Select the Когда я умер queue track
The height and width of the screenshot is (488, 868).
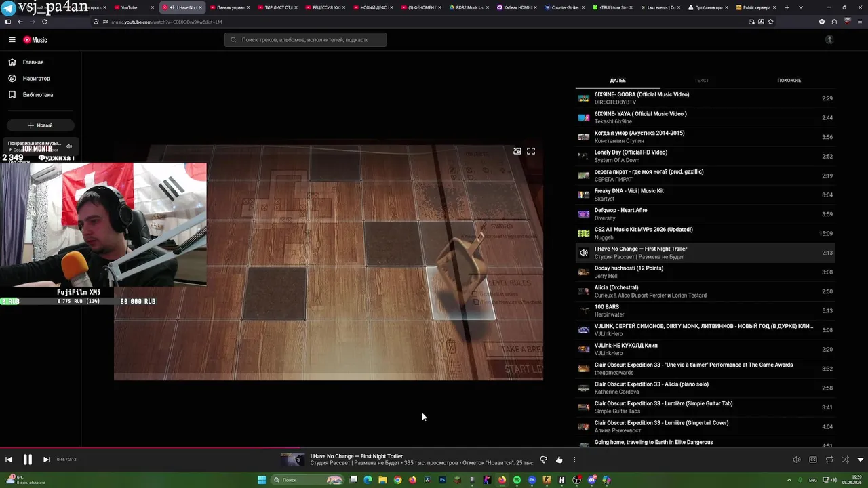(705, 137)
